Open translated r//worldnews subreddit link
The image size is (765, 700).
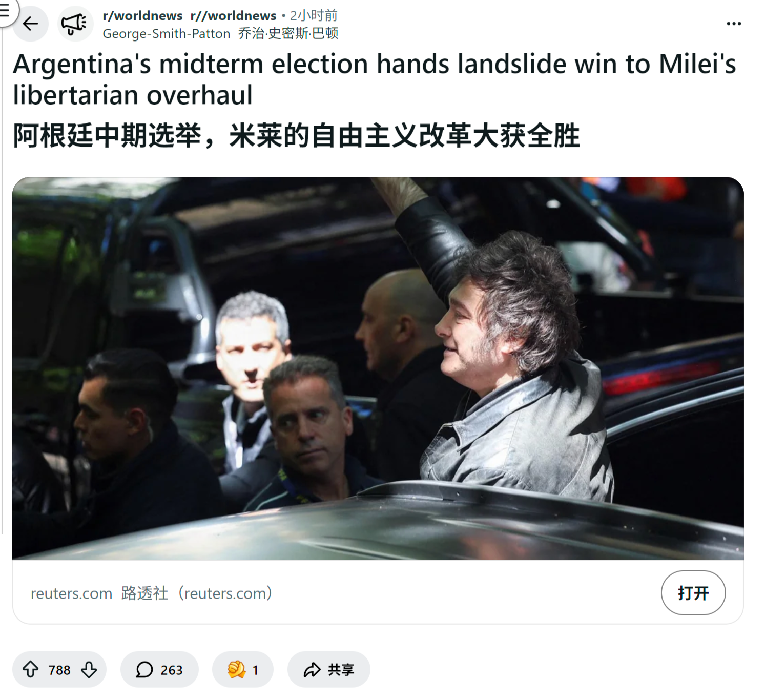click(x=233, y=16)
